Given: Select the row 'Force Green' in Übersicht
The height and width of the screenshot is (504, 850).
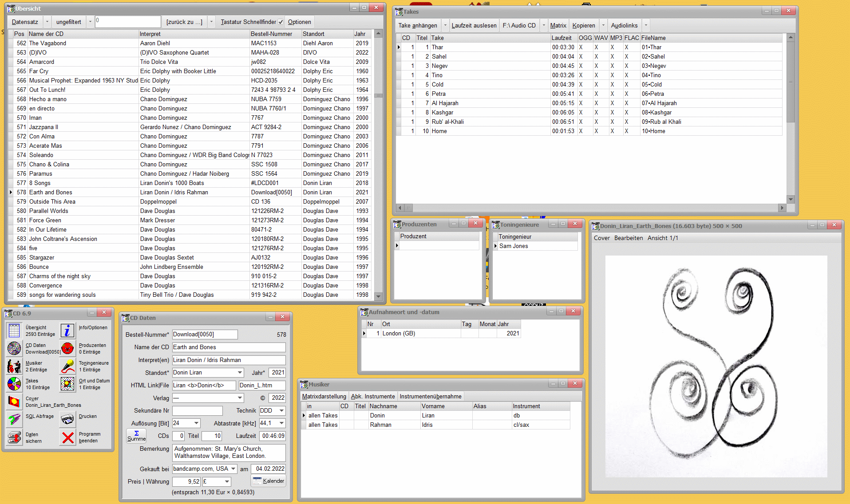Looking at the screenshot, I should [x=189, y=220].
